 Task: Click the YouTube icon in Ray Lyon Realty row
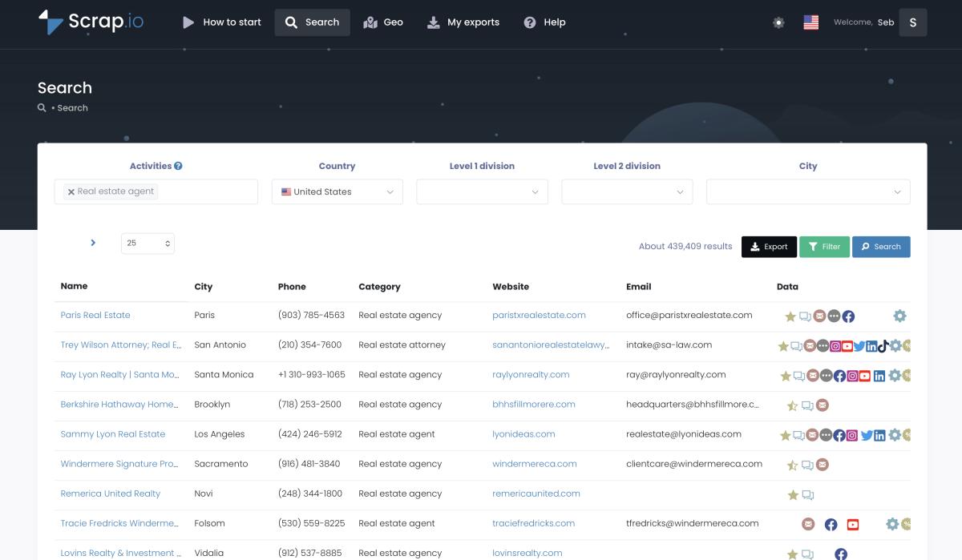coord(864,376)
